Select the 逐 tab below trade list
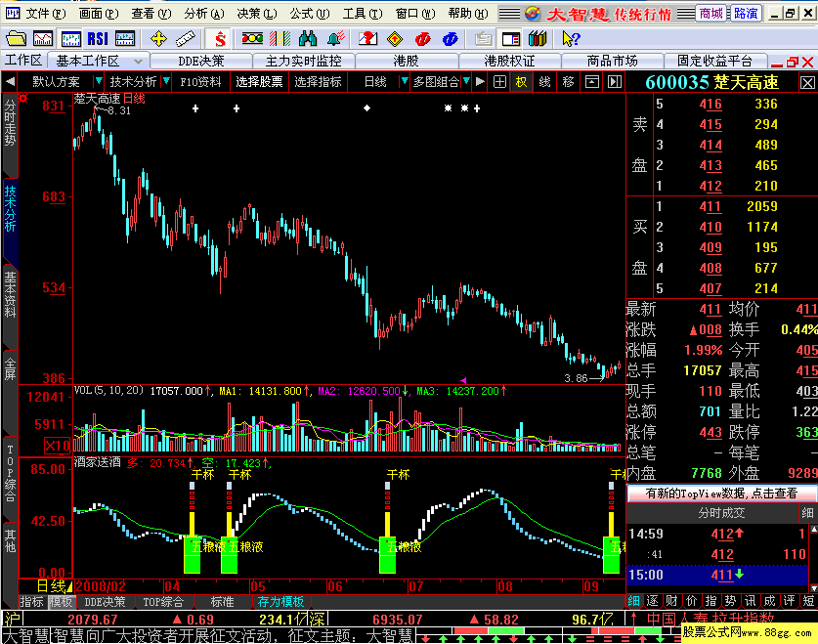The height and width of the screenshot is (644, 818). click(653, 601)
